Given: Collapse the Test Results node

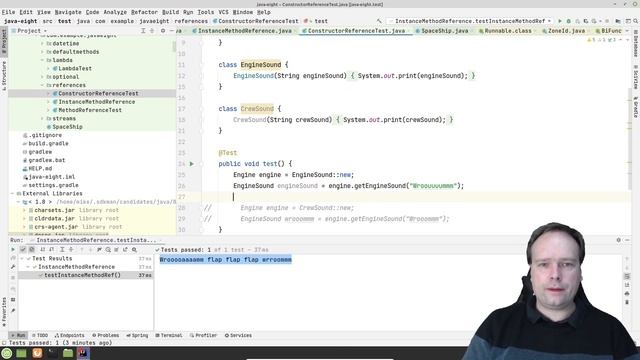Looking at the screenshot, I should [22, 258].
